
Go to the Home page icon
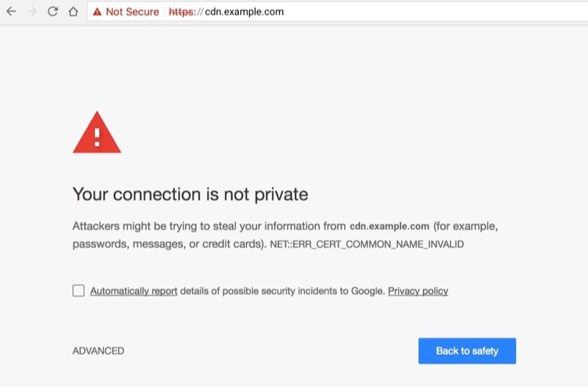73,12
